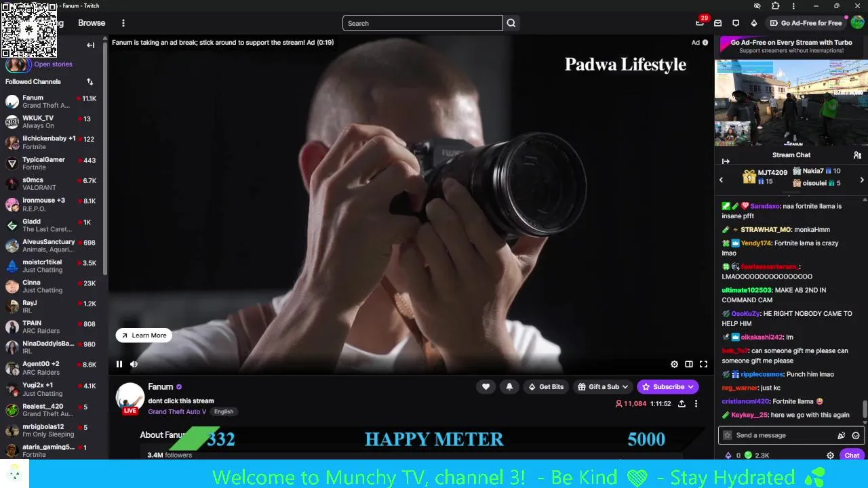Focus the Search input field
The width and height of the screenshot is (868, 488).
[x=422, y=23]
